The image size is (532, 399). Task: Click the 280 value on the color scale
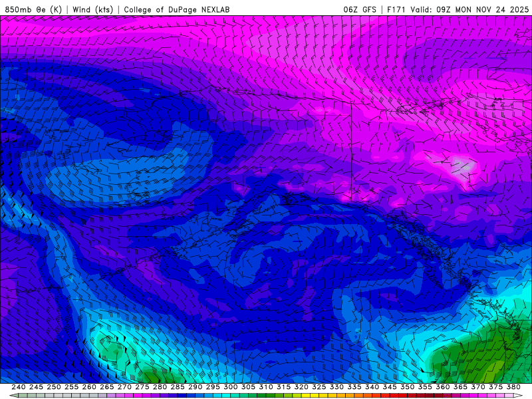[160, 387]
